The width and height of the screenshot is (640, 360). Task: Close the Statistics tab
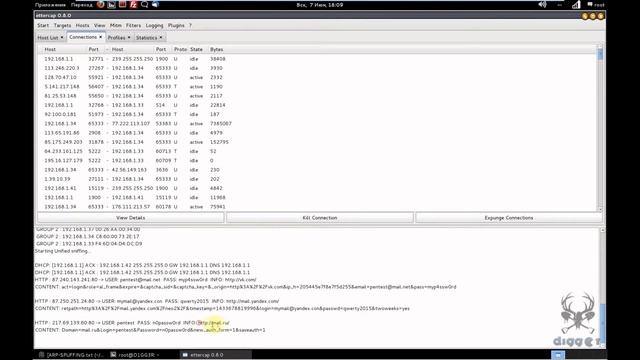point(161,38)
